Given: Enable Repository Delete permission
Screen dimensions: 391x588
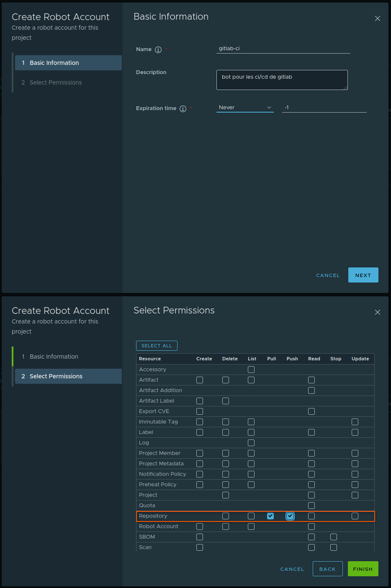Looking at the screenshot, I should pos(226,516).
